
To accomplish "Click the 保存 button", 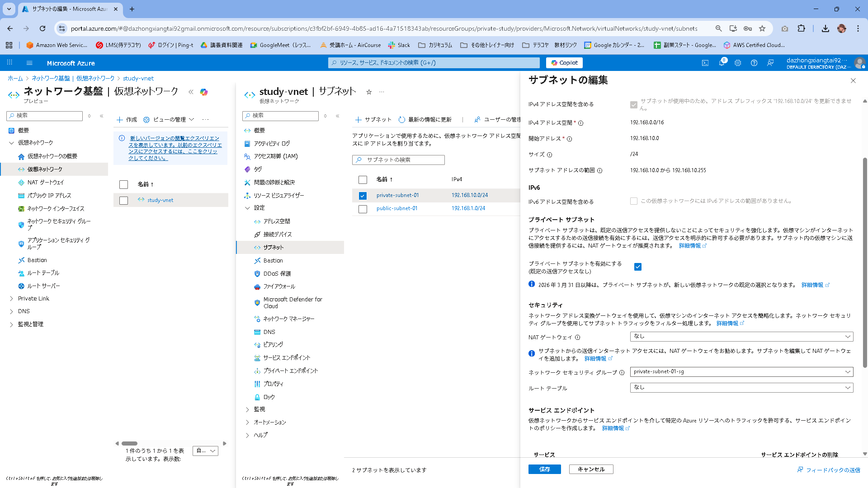I will pyautogui.click(x=544, y=469).
